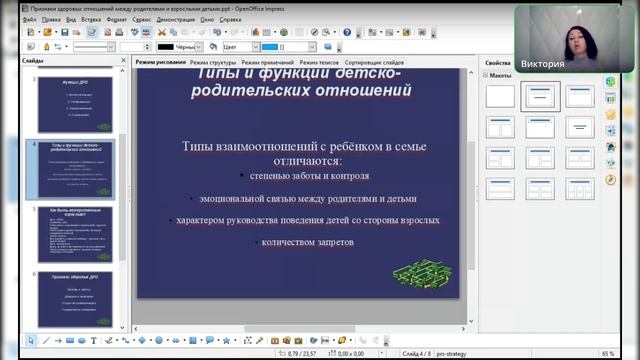This screenshot has height=360, width=640.
Task: Open Block arrows tool dropdown arrow
Action: [x=183, y=340]
